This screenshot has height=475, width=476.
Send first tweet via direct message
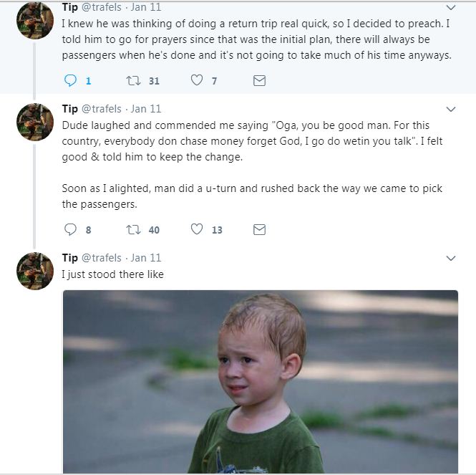coord(259,81)
